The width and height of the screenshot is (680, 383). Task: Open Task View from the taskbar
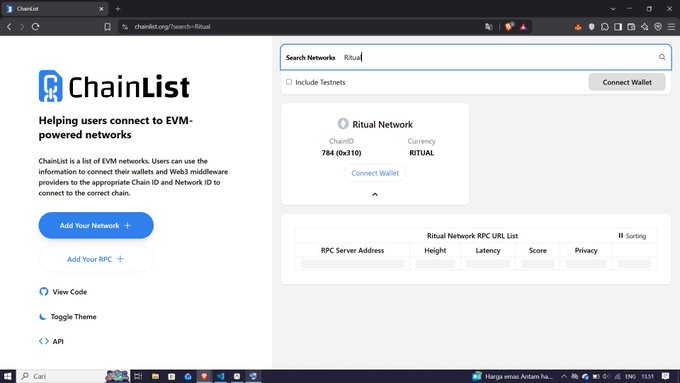click(138, 376)
